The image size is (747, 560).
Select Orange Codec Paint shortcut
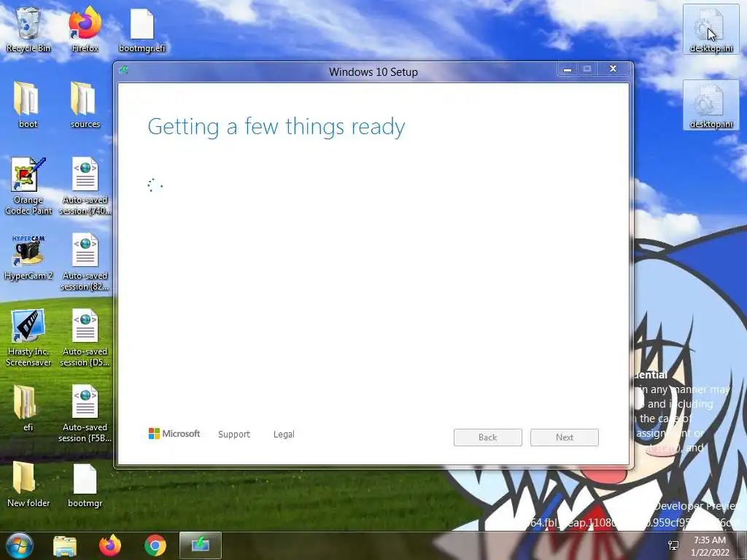click(x=28, y=187)
